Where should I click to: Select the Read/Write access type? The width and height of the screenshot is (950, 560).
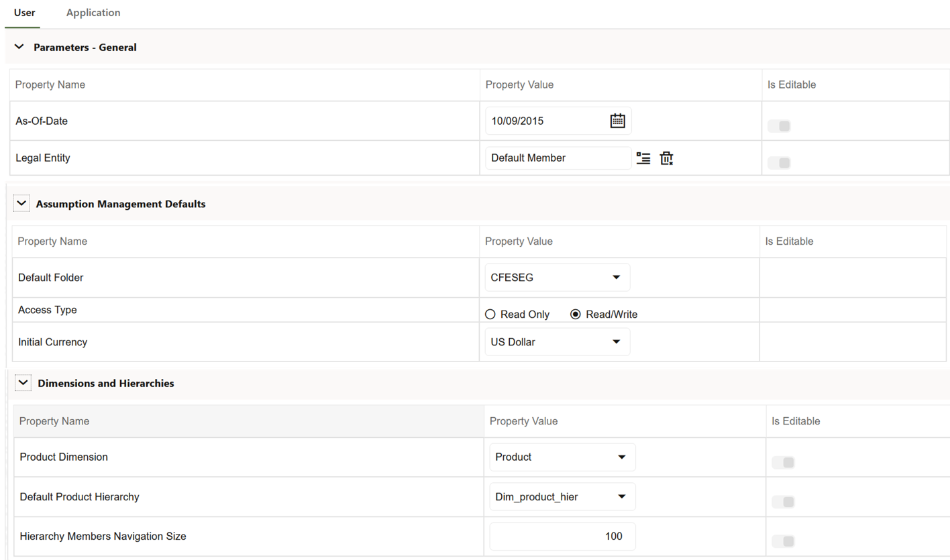575,314
